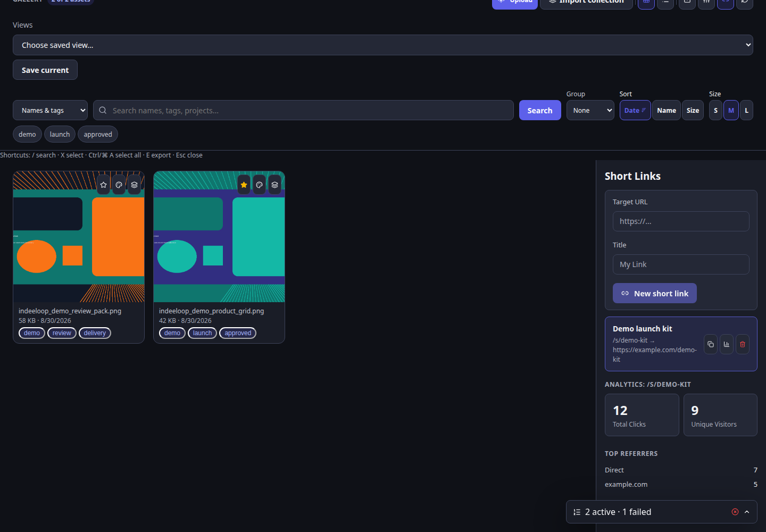Click the Short Links heading
Viewport: 766px width, 532px height.
pos(632,176)
